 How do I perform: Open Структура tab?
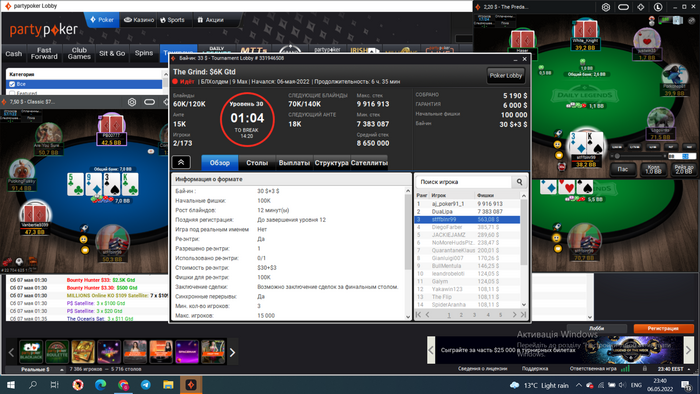click(x=331, y=163)
